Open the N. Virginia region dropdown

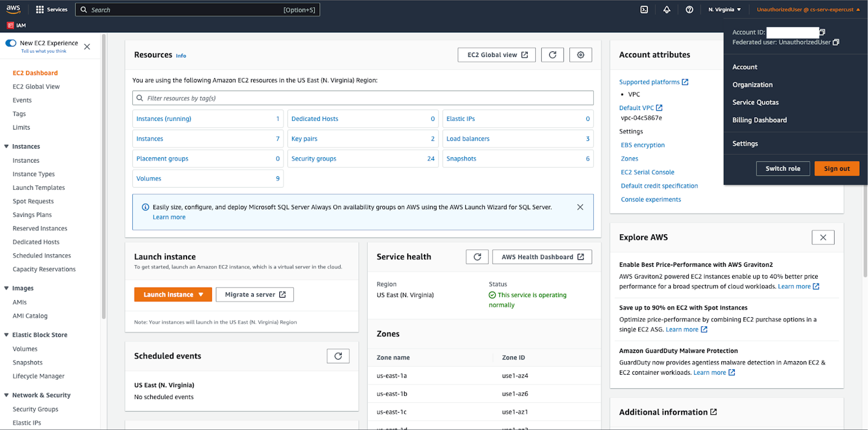(724, 9)
